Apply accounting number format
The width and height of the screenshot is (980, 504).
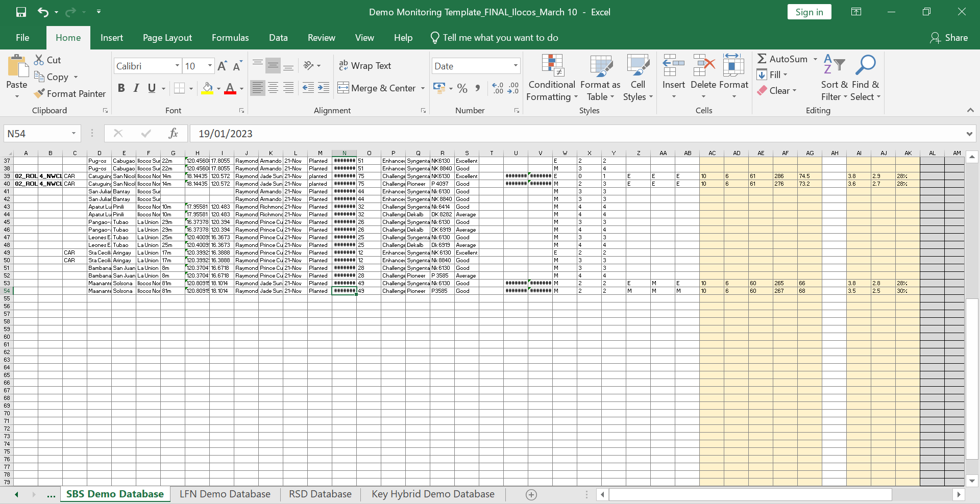click(x=439, y=88)
